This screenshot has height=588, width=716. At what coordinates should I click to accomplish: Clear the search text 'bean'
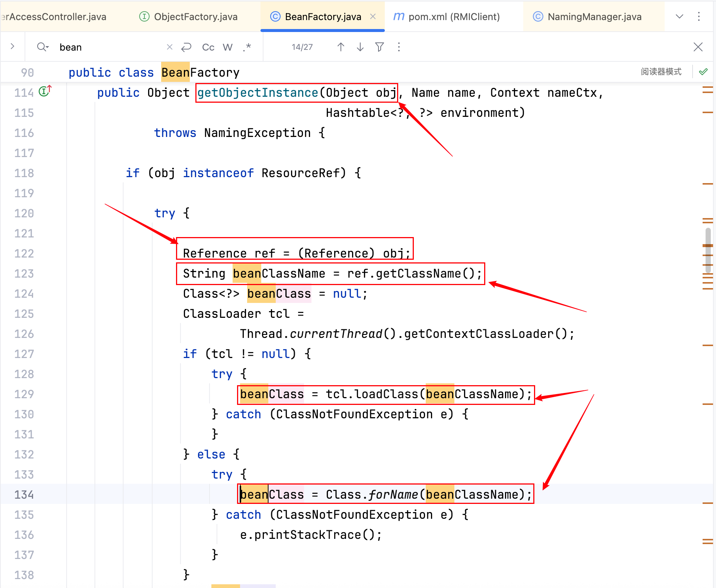pos(169,47)
